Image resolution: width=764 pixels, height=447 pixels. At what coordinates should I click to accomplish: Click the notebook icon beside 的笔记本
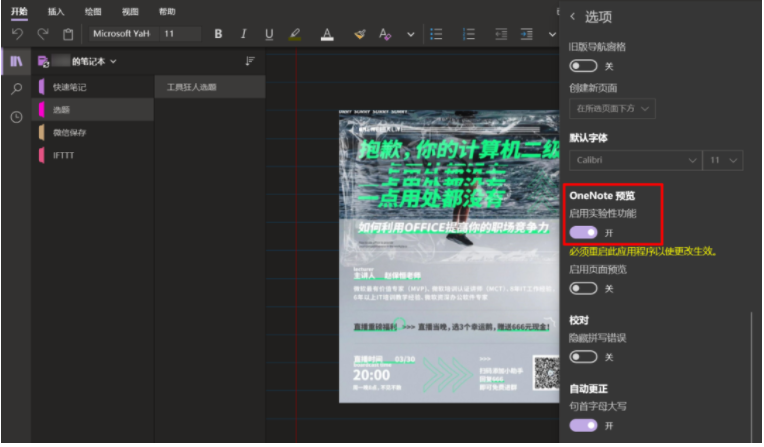point(43,61)
